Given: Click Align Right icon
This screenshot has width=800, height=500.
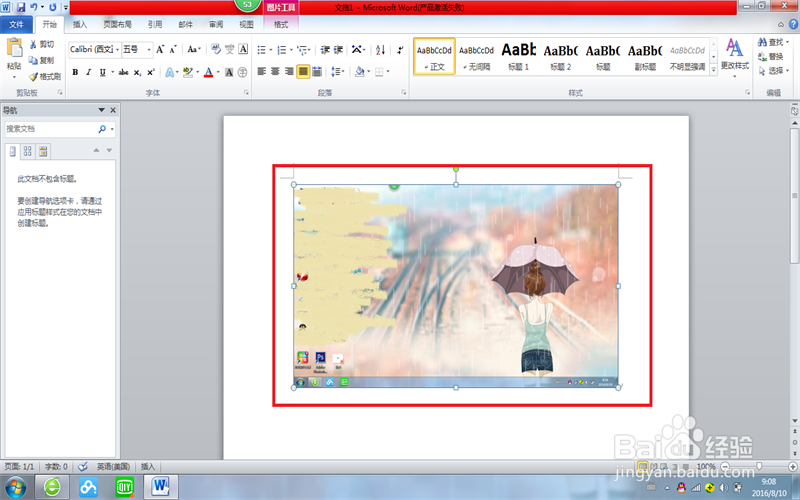Looking at the screenshot, I should (289, 72).
